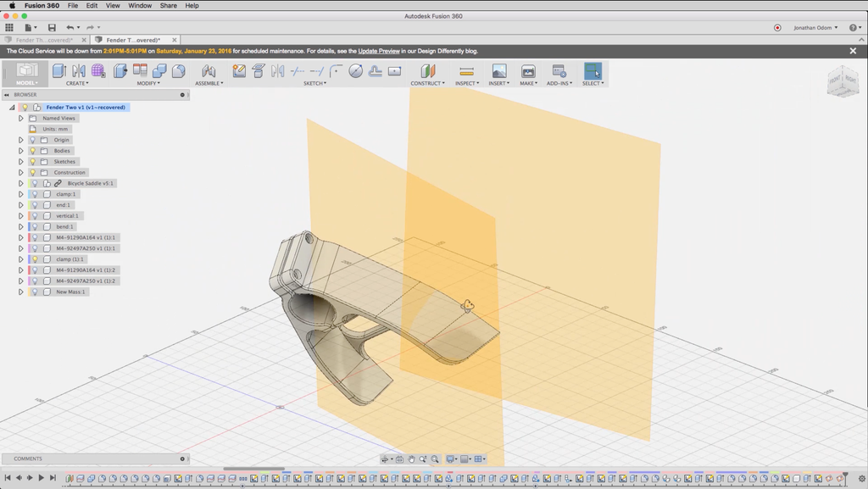Toggle visibility lightbulb for Bodies folder
This screenshot has width=868, height=489.
click(33, 151)
